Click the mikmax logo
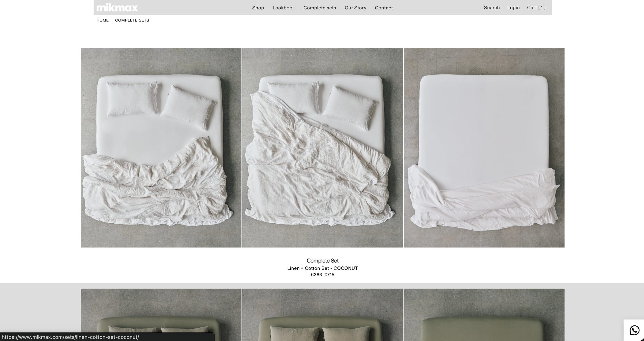This screenshot has height=341, width=644. (x=117, y=8)
